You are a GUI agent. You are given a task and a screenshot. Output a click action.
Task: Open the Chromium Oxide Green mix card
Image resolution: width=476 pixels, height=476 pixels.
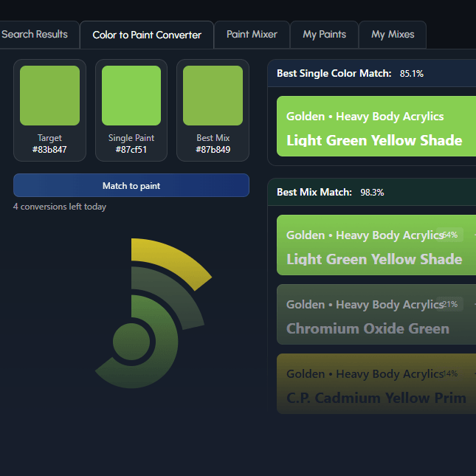pos(375,314)
